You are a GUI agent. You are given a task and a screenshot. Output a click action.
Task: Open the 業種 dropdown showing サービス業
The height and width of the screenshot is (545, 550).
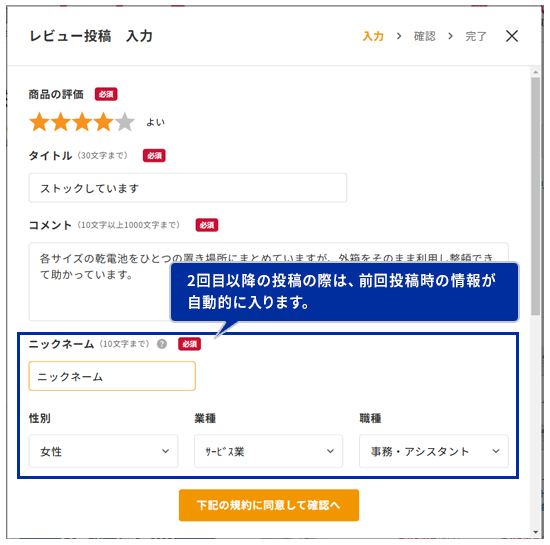pos(268,451)
